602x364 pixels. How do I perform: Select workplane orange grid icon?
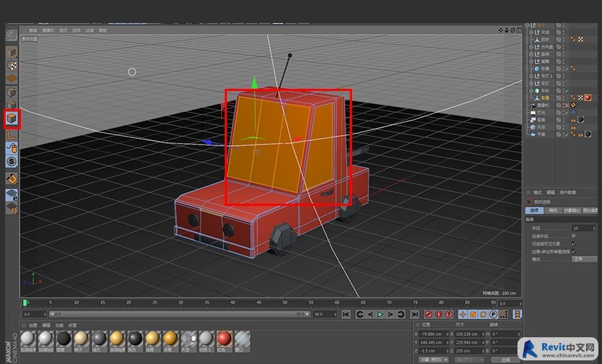tap(12, 78)
